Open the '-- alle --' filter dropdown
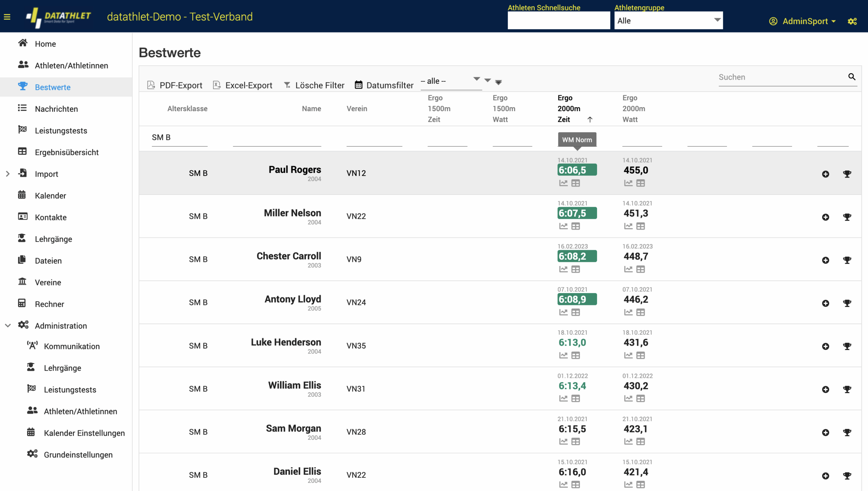 click(451, 81)
